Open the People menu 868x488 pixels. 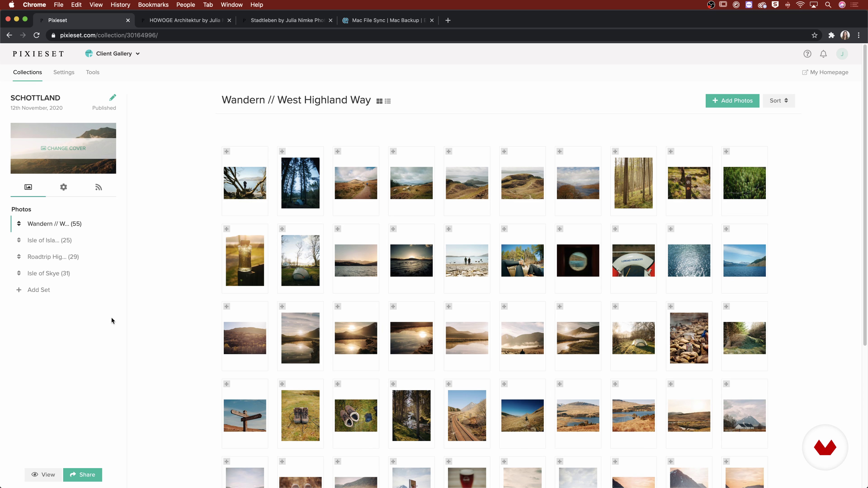[186, 5]
